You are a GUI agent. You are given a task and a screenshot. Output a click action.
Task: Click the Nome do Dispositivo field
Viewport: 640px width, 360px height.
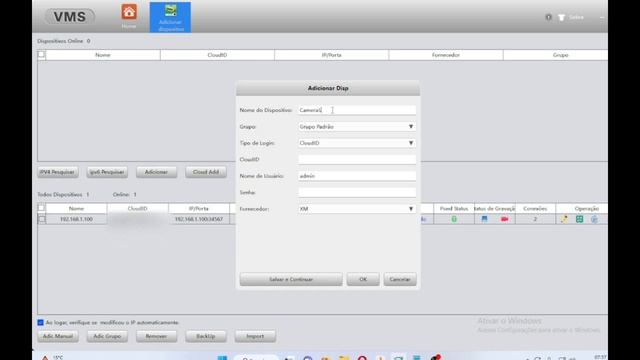click(x=357, y=110)
